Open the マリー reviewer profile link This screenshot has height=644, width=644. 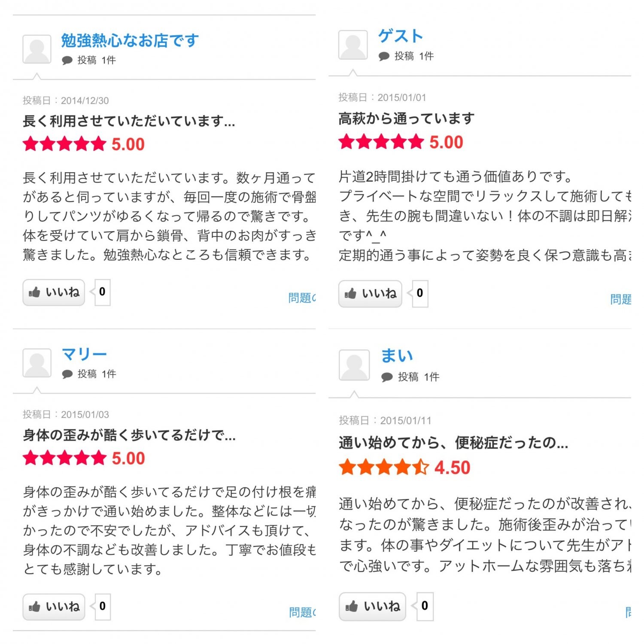tap(84, 354)
